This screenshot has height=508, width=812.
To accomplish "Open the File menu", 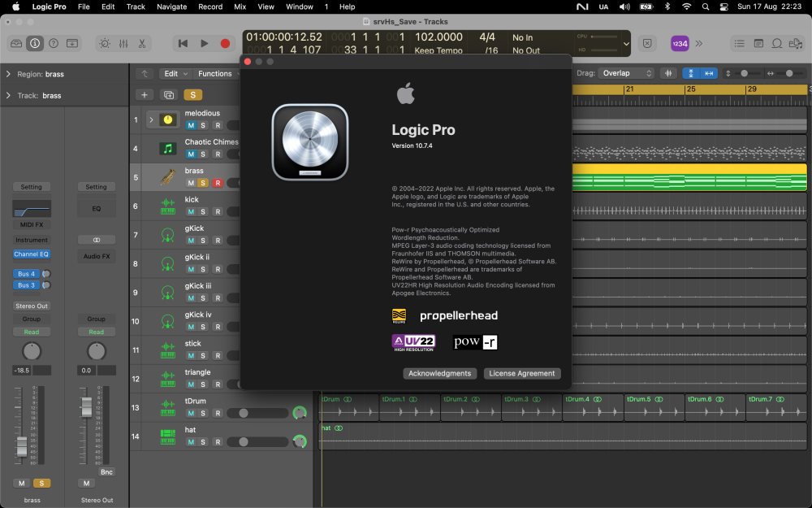I will [84, 7].
